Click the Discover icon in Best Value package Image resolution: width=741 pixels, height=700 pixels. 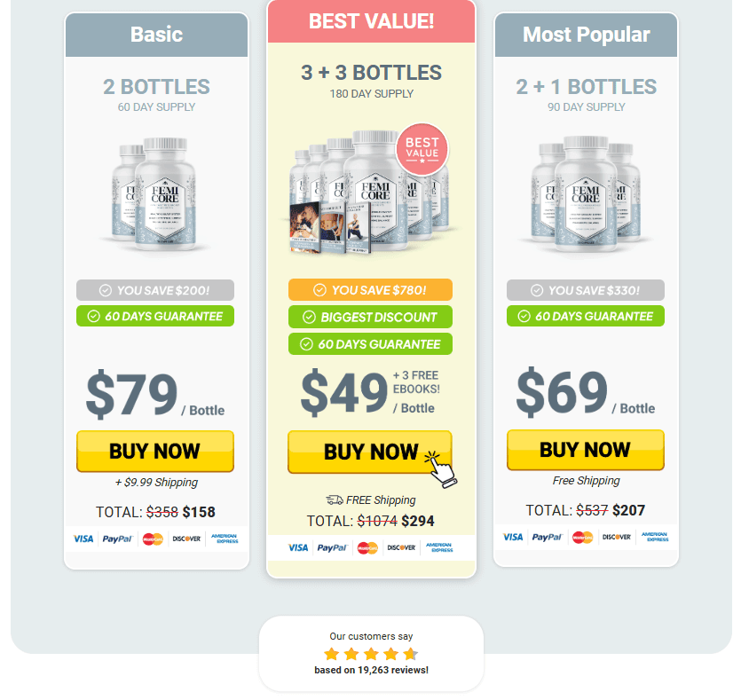click(401, 548)
